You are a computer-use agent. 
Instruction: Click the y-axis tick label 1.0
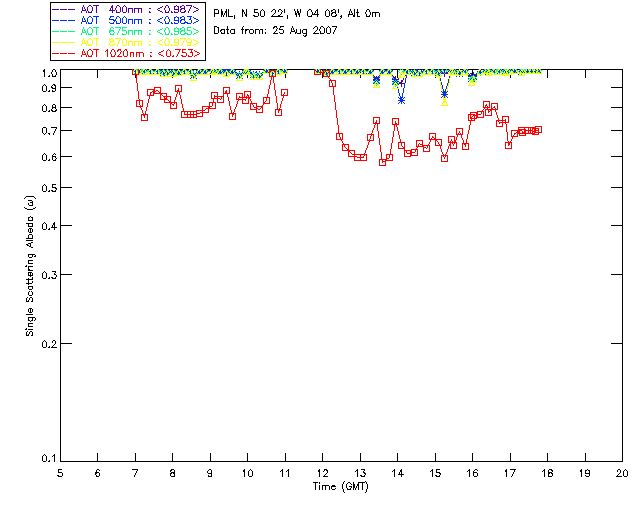click(49, 73)
